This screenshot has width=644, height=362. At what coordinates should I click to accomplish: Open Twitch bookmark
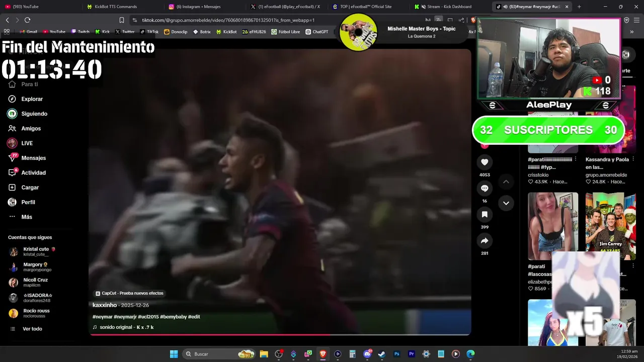[x=80, y=32]
